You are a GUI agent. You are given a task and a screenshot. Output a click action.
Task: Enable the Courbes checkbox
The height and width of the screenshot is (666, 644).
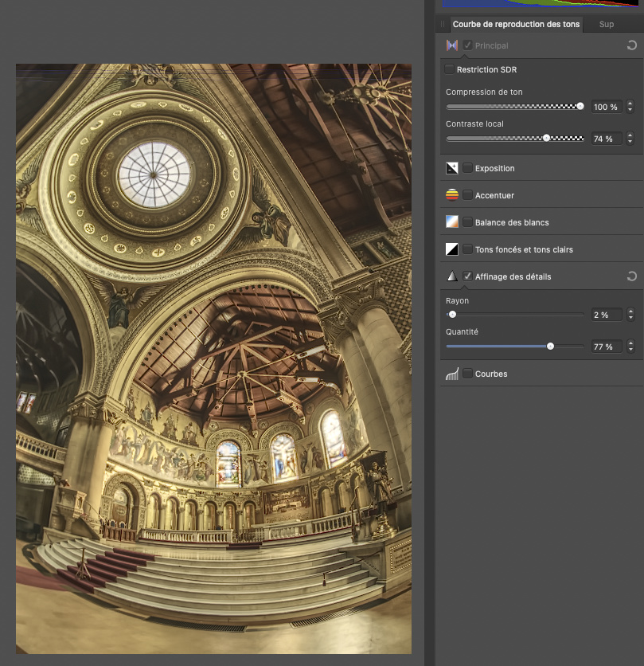point(467,374)
